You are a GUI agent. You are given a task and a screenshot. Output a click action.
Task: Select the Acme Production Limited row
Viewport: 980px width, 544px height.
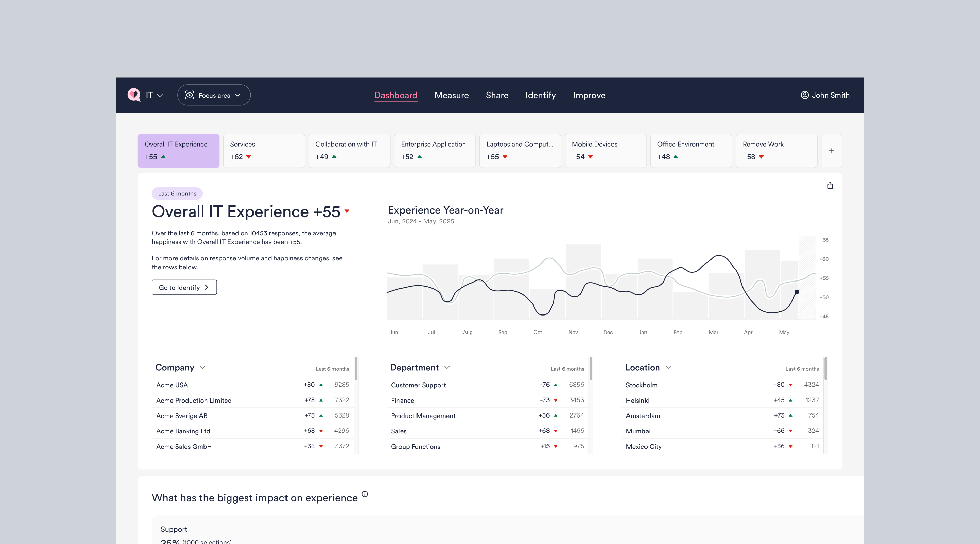pyautogui.click(x=252, y=400)
